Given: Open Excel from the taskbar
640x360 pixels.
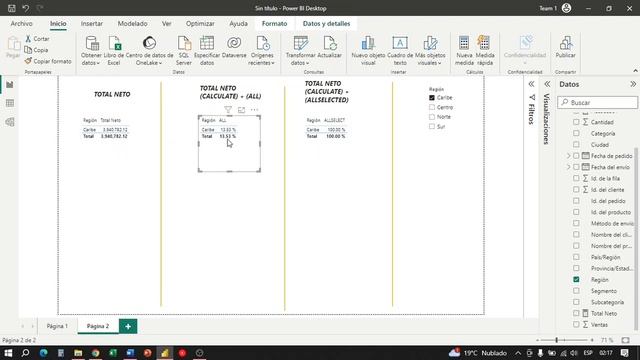Looking at the screenshot, I should 113,353.
